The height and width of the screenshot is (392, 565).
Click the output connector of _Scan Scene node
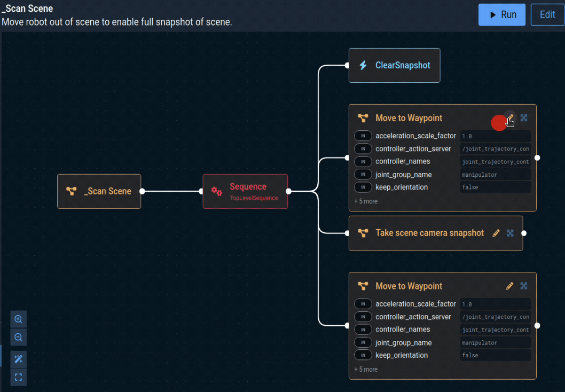(143, 191)
